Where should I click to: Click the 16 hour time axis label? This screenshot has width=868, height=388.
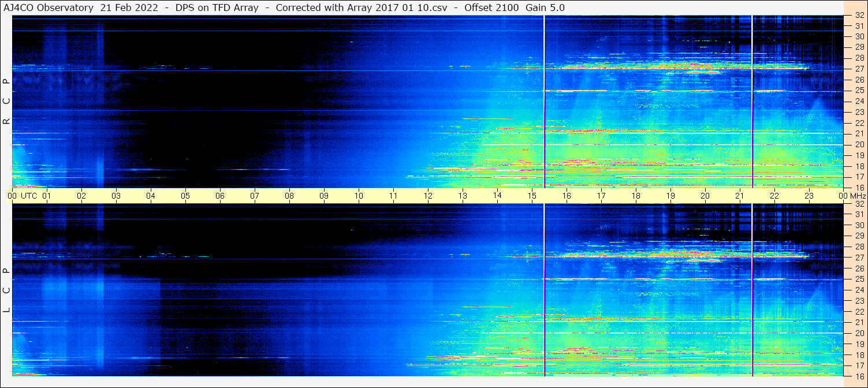click(x=567, y=196)
